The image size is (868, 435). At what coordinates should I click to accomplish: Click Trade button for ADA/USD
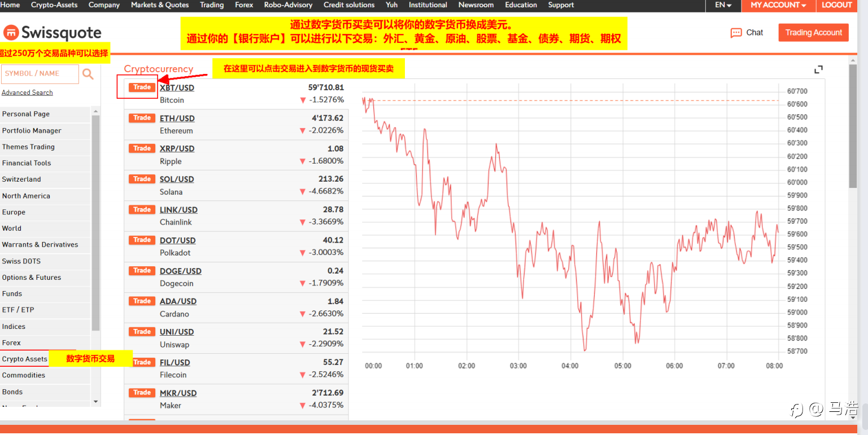[142, 301]
